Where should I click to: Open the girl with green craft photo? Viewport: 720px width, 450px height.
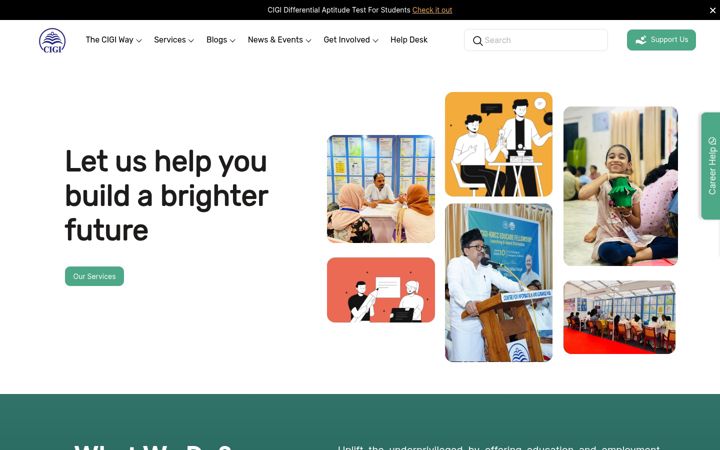620,186
